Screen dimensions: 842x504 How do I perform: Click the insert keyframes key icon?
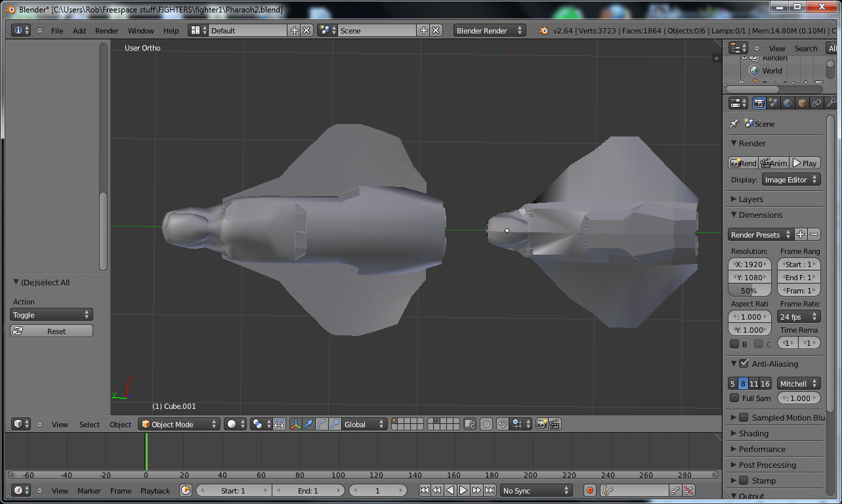click(x=675, y=490)
